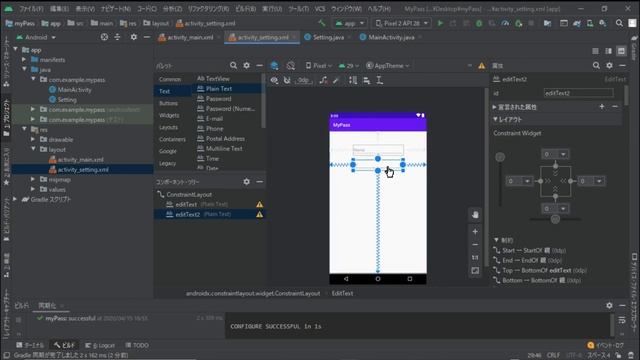Open TODO tool window button
The image size is (640, 360).
tap(137, 345)
